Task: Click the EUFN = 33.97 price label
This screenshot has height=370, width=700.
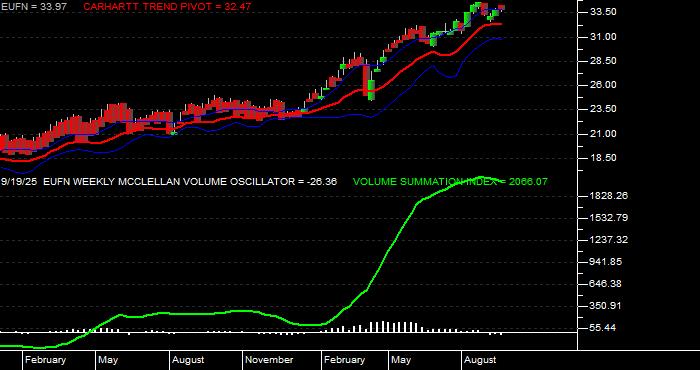Action: 33,7
